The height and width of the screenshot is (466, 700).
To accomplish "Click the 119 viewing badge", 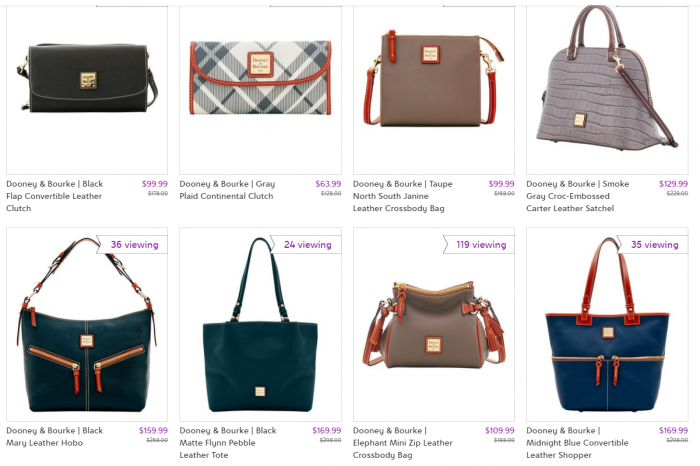I will pyautogui.click(x=479, y=245).
